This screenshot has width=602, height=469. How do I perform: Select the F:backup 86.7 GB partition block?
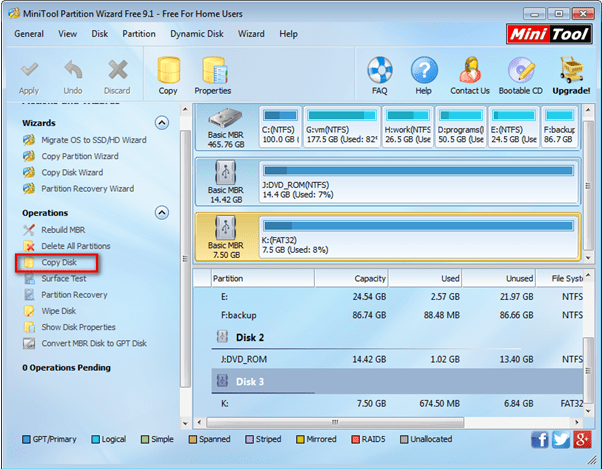click(559, 127)
